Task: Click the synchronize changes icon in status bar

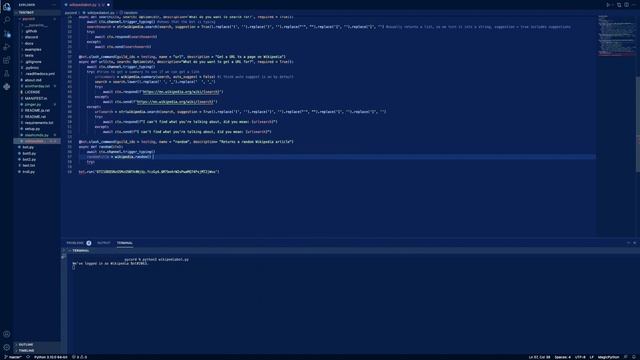Action: pyautogui.click(x=28, y=357)
